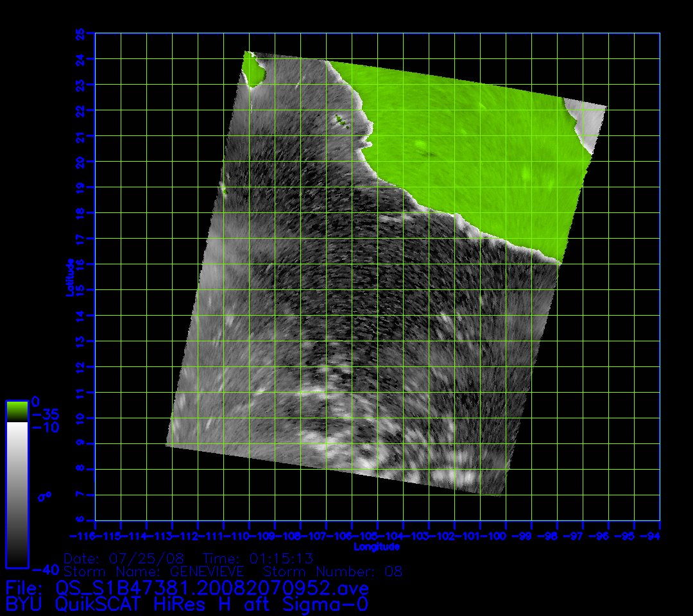Click the file name QS_S1B47381.20082070952.ave

tap(212, 588)
